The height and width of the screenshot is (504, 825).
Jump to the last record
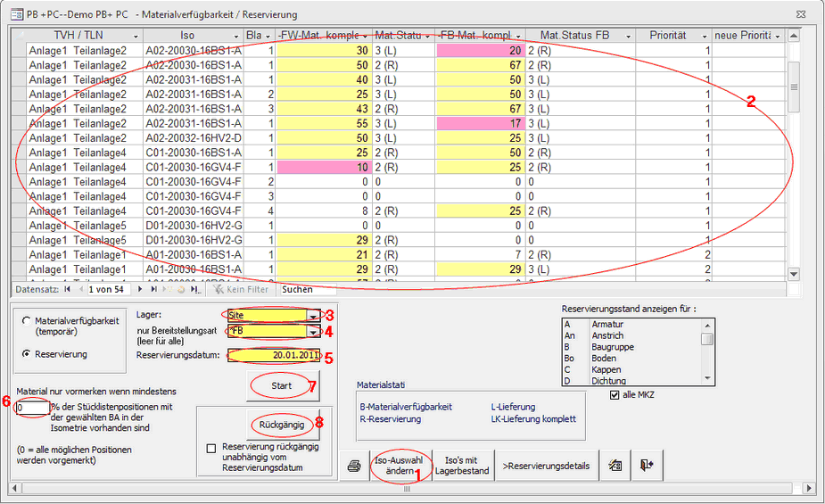pyautogui.click(x=153, y=289)
